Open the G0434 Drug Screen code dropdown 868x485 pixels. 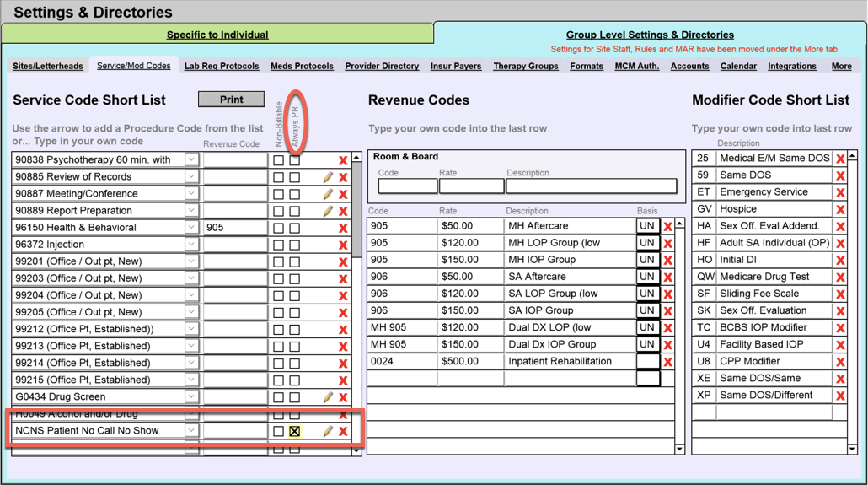click(x=191, y=396)
